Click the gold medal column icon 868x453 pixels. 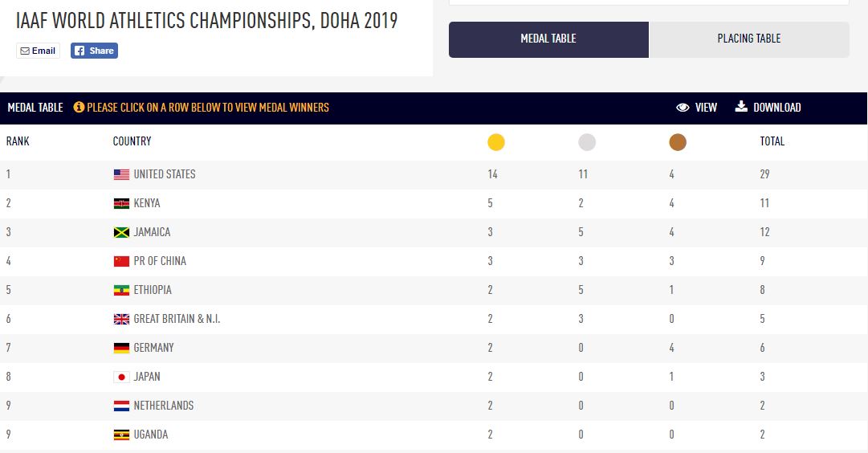pos(496,142)
